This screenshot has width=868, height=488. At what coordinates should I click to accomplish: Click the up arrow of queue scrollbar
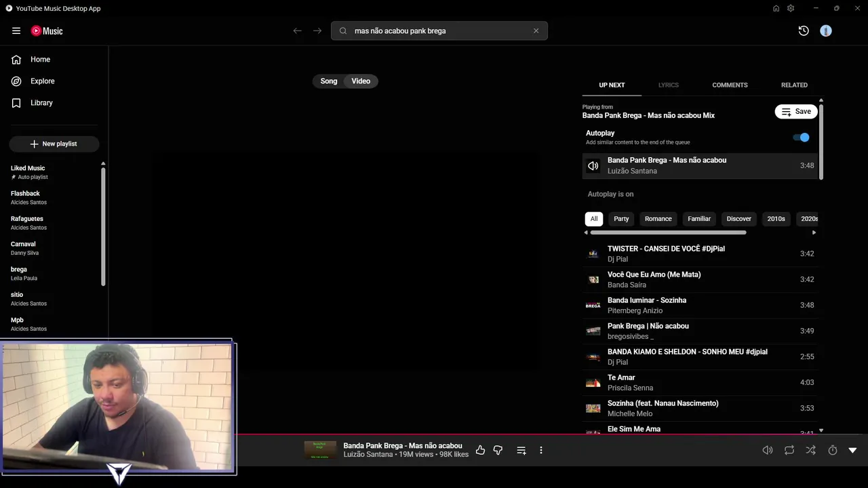pos(821,101)
